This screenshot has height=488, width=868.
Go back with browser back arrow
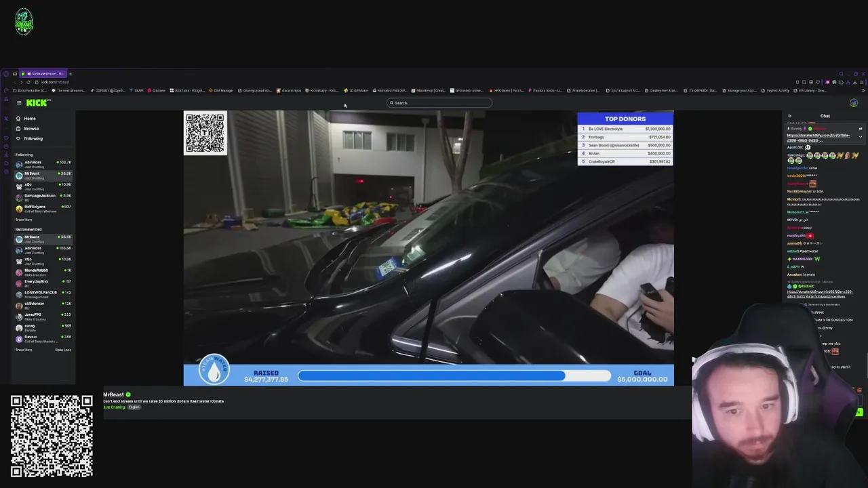[14, 82]
